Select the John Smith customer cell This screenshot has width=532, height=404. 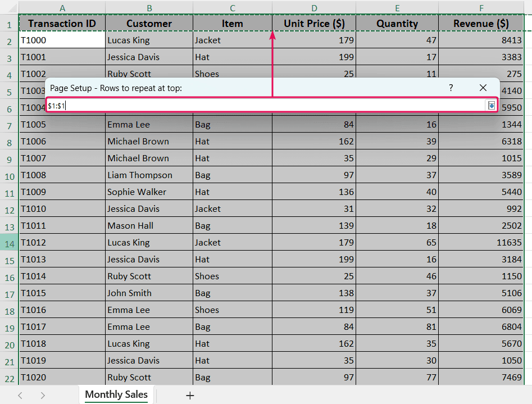149,293
